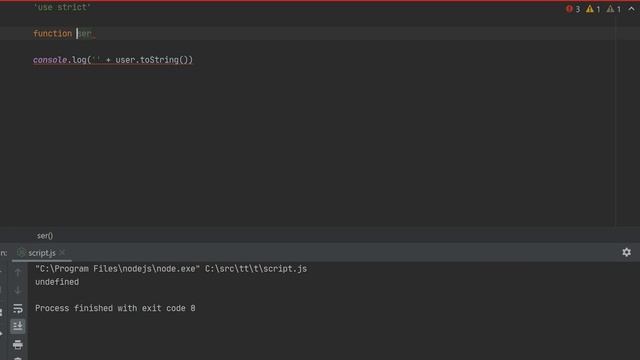
Task: Click the Node.js icon on the script.js tab
Action: 21,253
